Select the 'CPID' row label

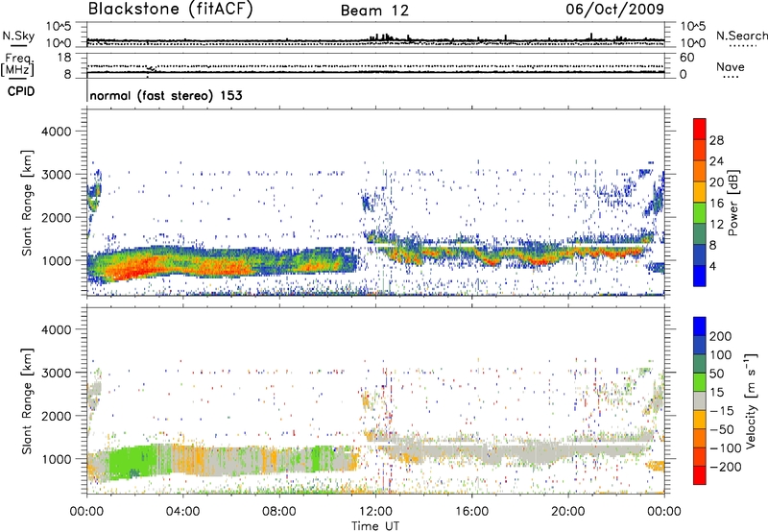(x=21, y=91)
